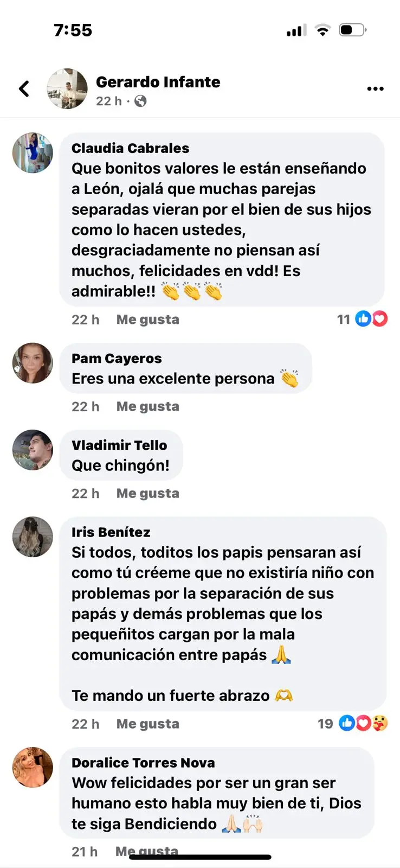This screenshot has width=400, height=868.
Task: Open Vladimir Tello's avatar
Action: 33,450
